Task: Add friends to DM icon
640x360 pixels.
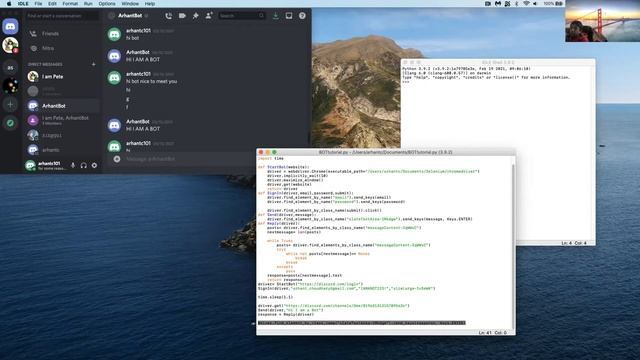Action: [x=209, y=16]
